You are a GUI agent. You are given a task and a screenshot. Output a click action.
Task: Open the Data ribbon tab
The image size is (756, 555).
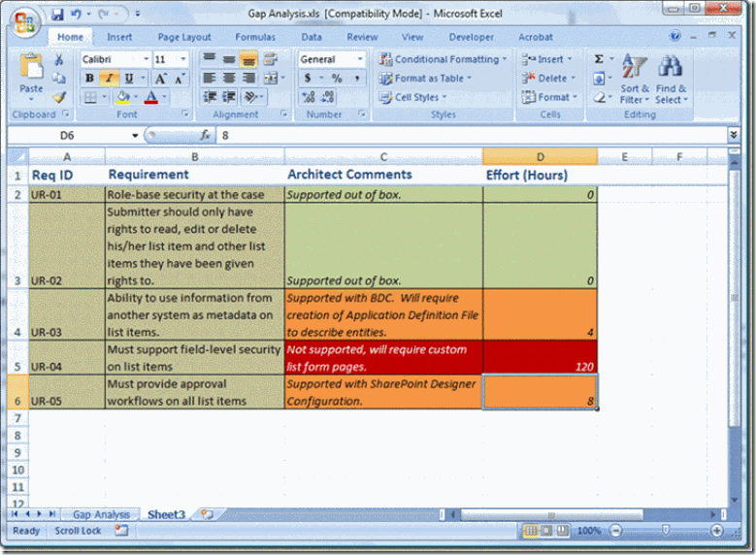point(312,37)
